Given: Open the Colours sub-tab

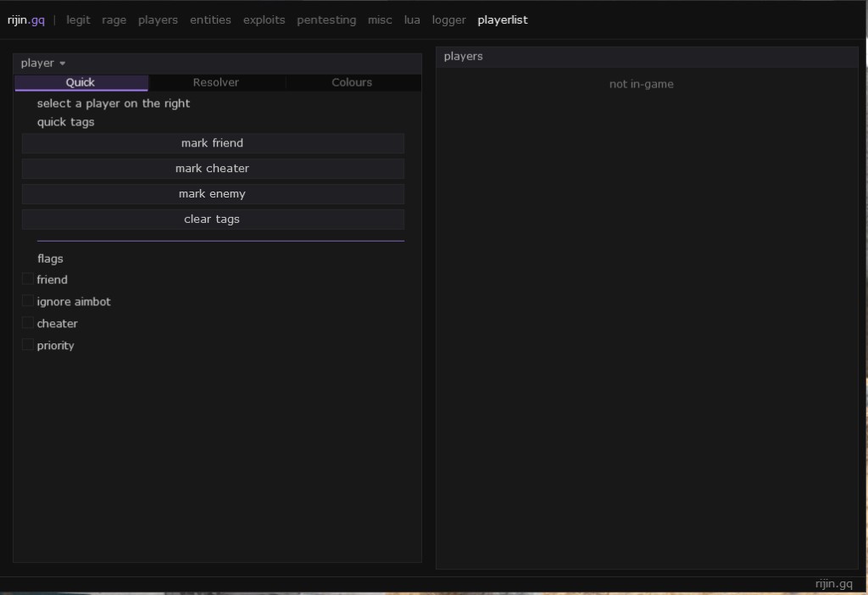Looking at the screenshot, I should [x=352, y=82].
